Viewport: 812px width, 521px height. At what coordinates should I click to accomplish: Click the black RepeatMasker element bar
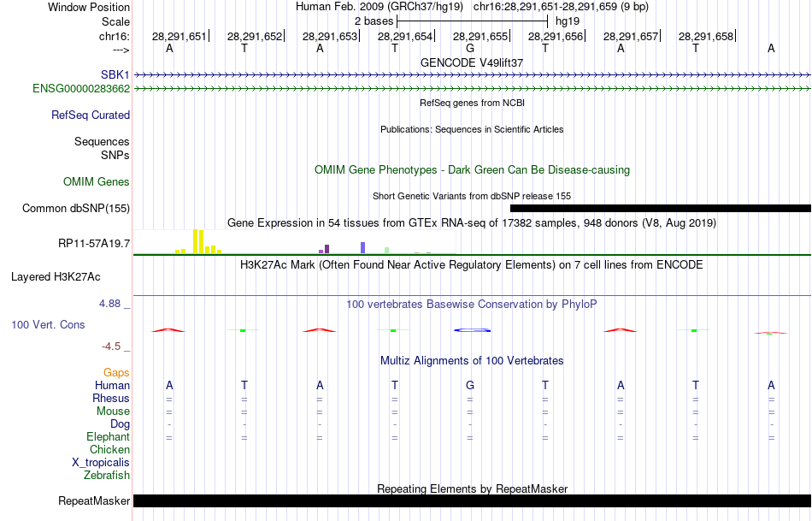click(473, 500)
